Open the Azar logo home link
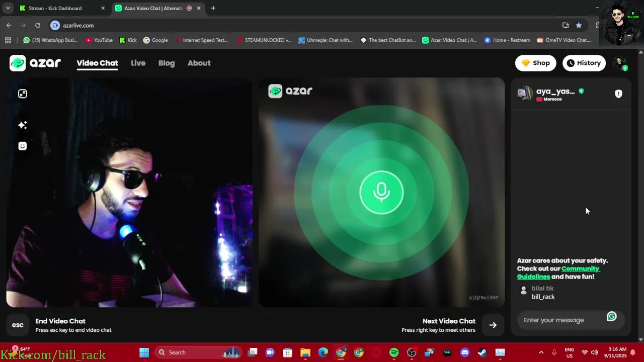This screenshot has width=644, height=362. click(35, 63)
